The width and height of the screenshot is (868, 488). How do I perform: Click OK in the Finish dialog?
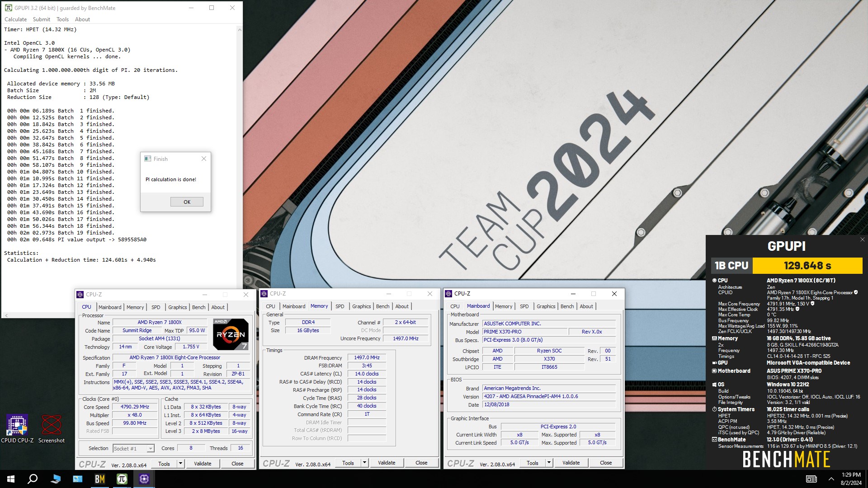click(x=187, y=202)
